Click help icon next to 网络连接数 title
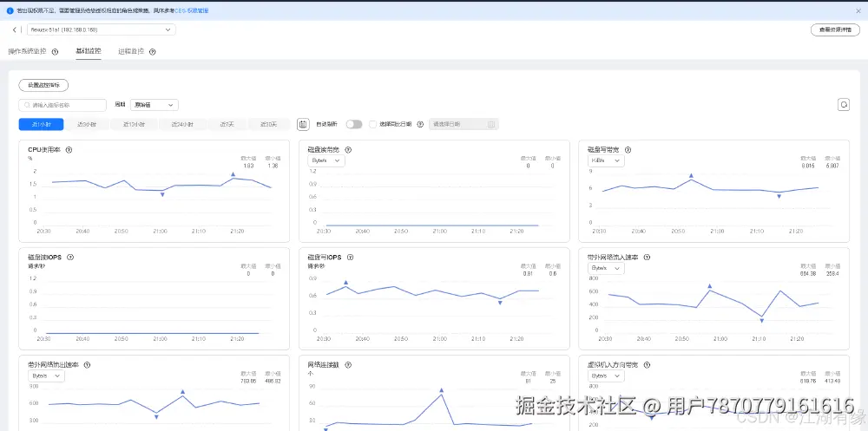 tap(348, 365)
